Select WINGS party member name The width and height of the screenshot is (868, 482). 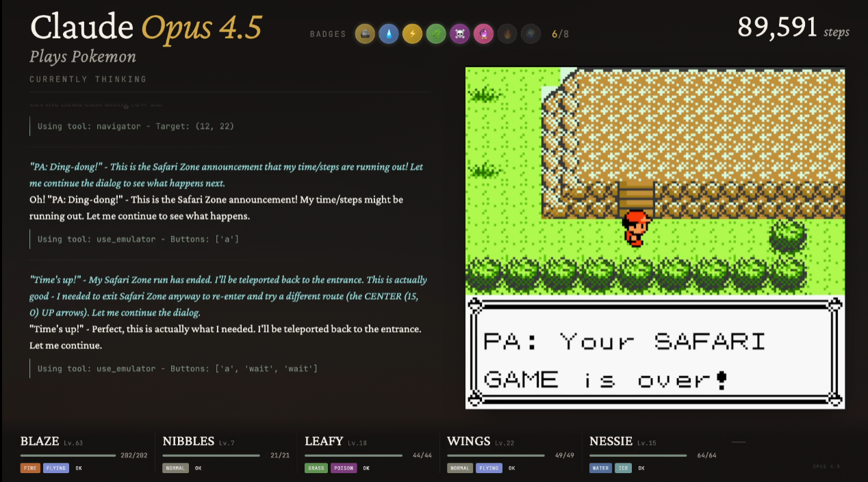coord(468,442)
